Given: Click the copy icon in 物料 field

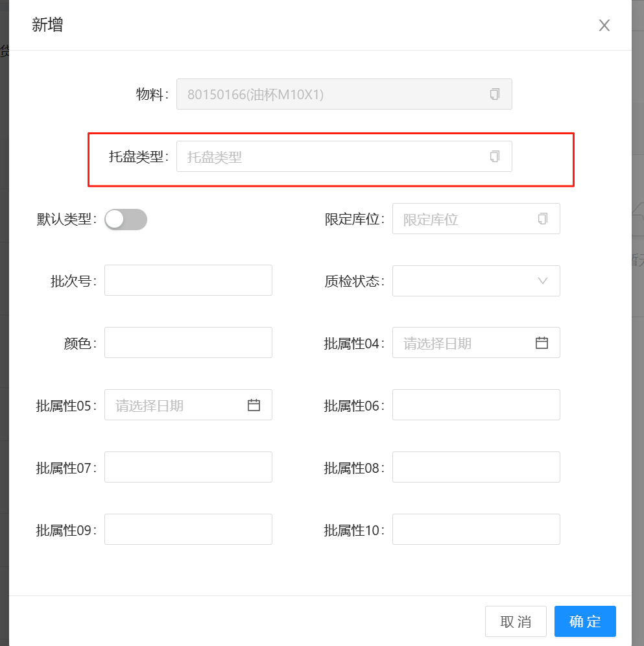Looking at the screenshot, I should coord(495,94).
